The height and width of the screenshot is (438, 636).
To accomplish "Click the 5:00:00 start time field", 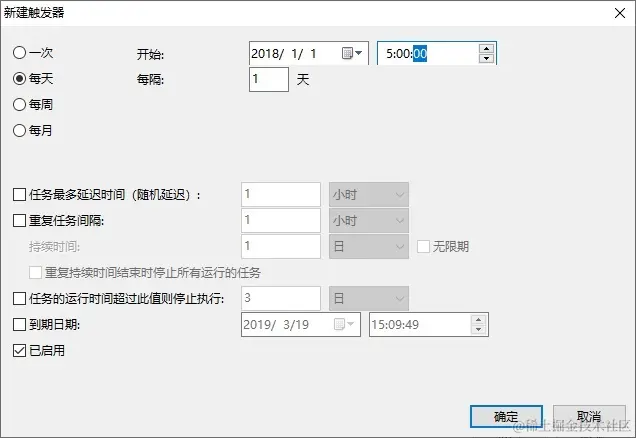I will [x=437, y=53].
